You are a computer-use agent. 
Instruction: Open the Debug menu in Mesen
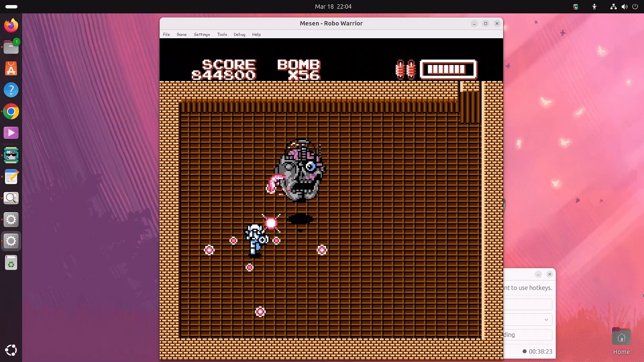pos(239,34)
